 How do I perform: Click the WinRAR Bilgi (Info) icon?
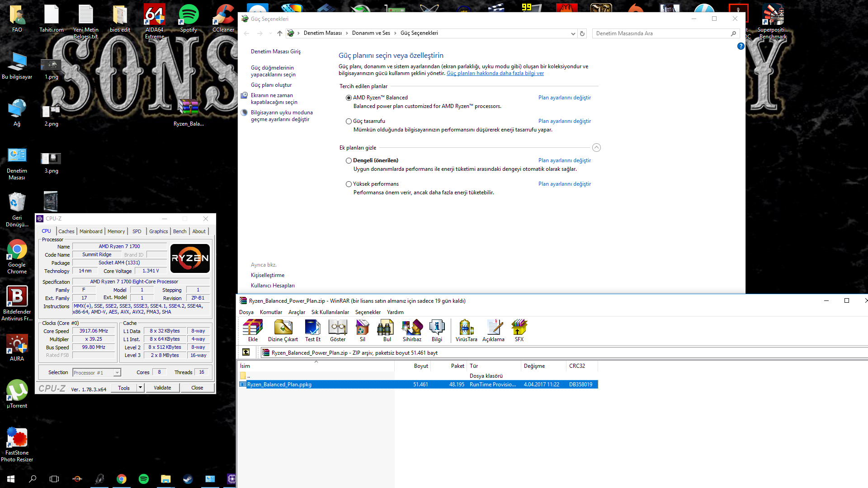[437, 330]
